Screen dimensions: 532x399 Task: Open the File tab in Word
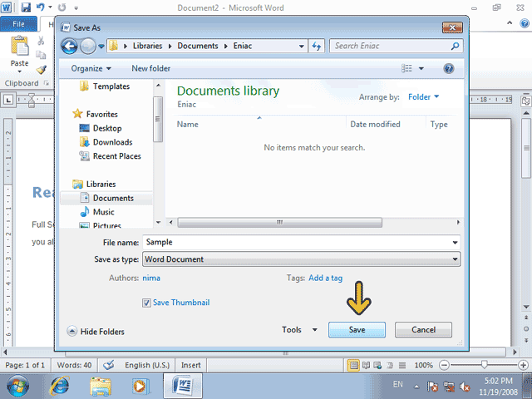[x=18, y=24]
